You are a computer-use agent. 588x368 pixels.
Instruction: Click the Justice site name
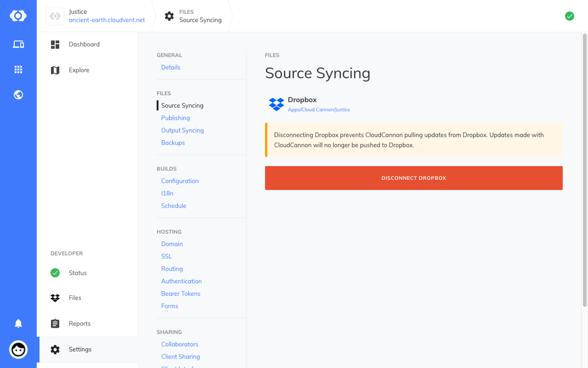pos(78,12)
